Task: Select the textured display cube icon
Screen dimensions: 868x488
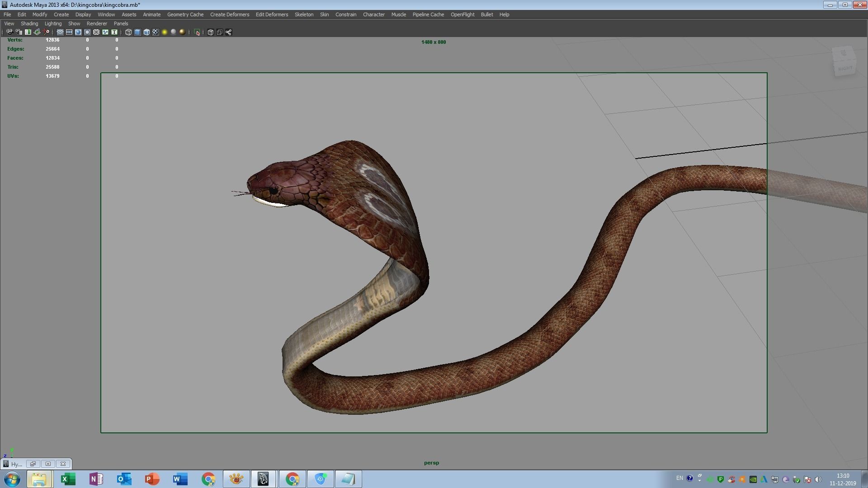Action: coord(155,32)
